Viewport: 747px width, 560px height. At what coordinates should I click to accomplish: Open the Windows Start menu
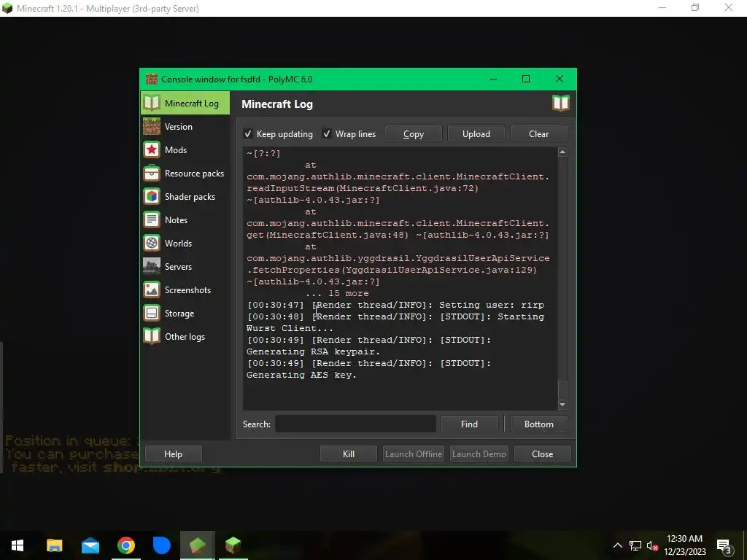click(x=18, y=545)
